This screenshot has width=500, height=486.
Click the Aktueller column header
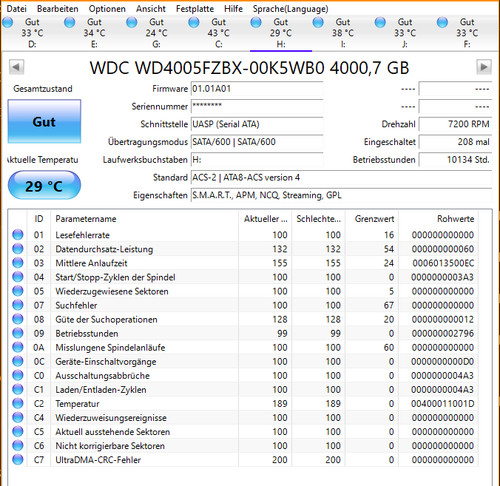[265, 219]
